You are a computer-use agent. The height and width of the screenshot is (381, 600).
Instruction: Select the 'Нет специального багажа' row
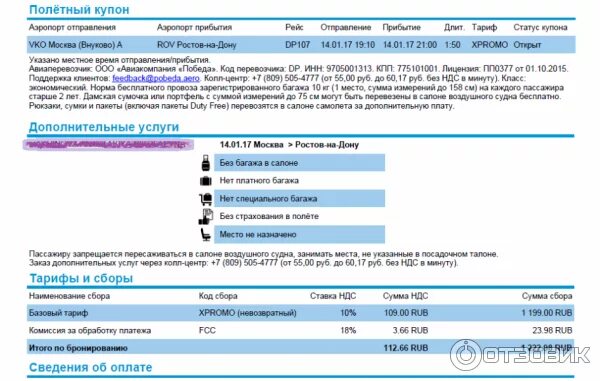[x=299, y=199]
